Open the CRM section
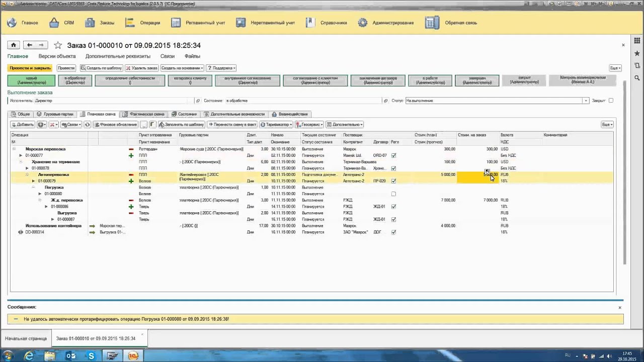 (x=62, y=23)
